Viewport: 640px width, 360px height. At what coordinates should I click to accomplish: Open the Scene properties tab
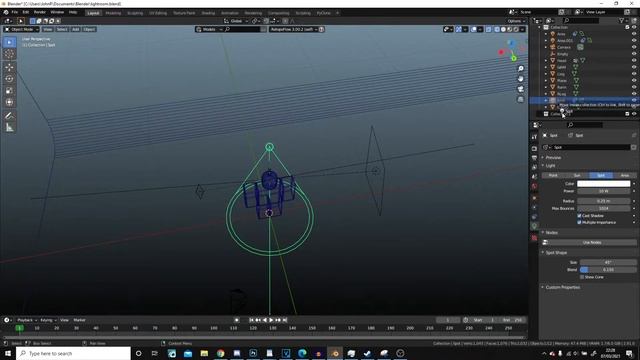[534, 176]
